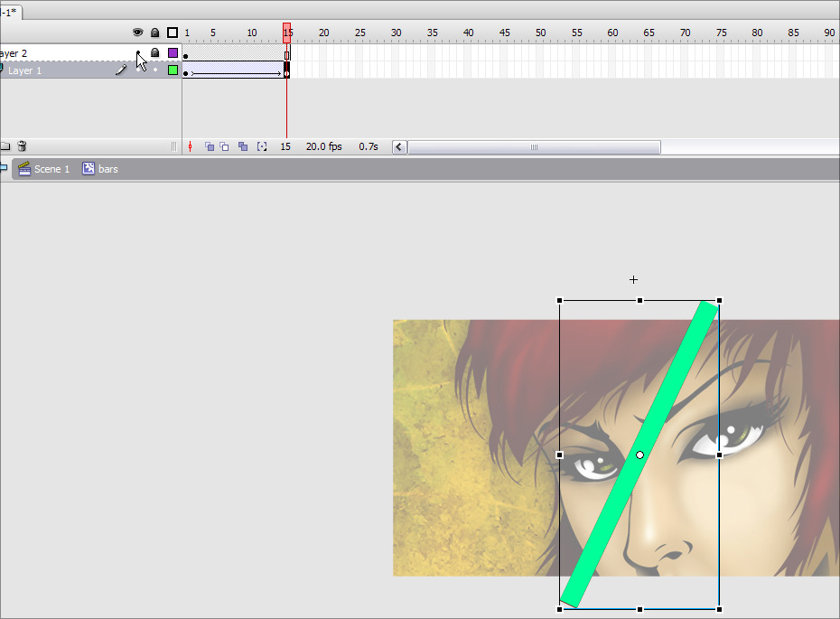Click Layer 1 green outline color swatch
840x619 pixels.
[173, 70]
